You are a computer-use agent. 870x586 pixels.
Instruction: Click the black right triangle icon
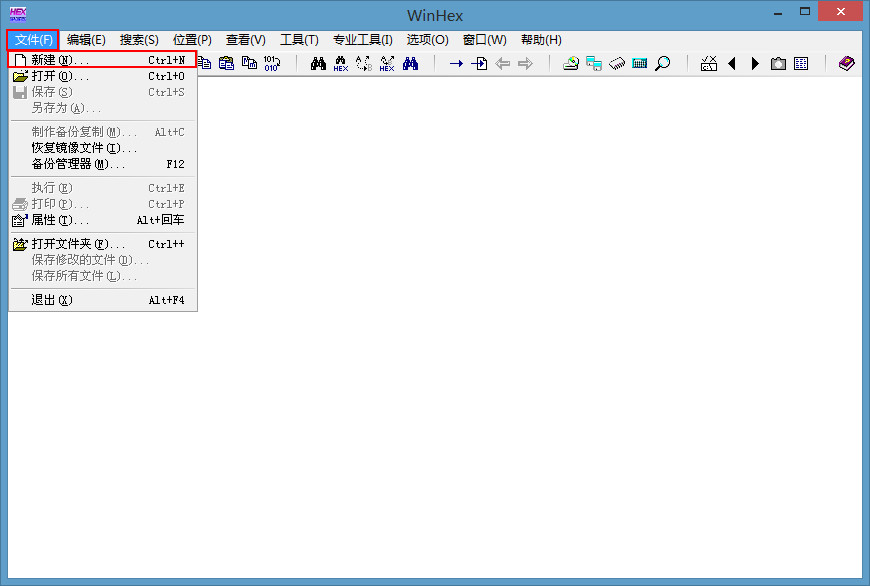(x=755, y=63)
